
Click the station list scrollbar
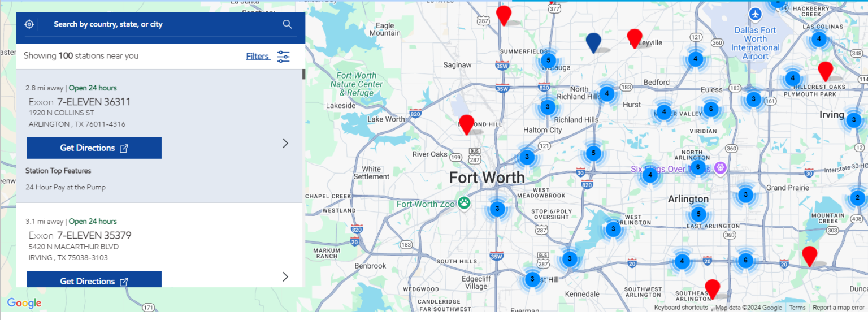pos(303,74)
